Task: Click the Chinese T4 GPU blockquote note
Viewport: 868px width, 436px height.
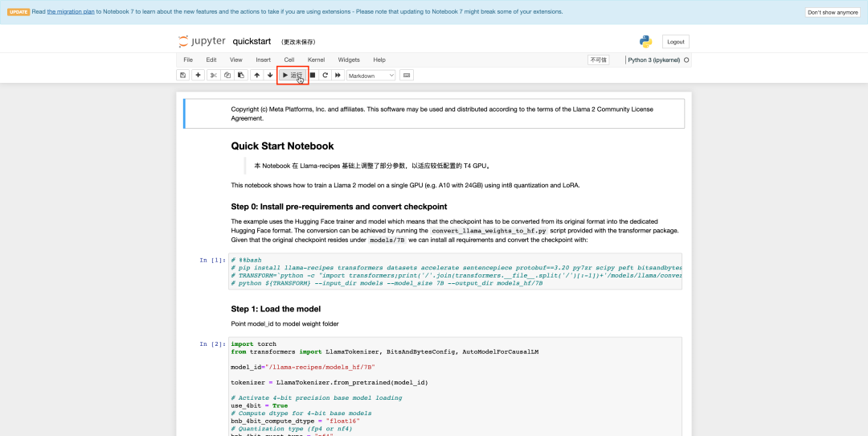Action: [x=373, y=165]
